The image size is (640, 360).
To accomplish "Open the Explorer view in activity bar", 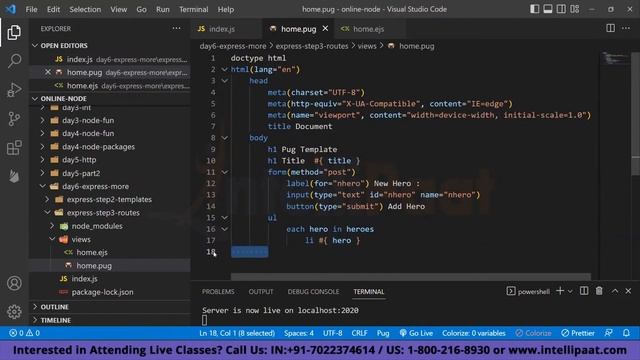I will pyautogui.click(x=14, y=33).
